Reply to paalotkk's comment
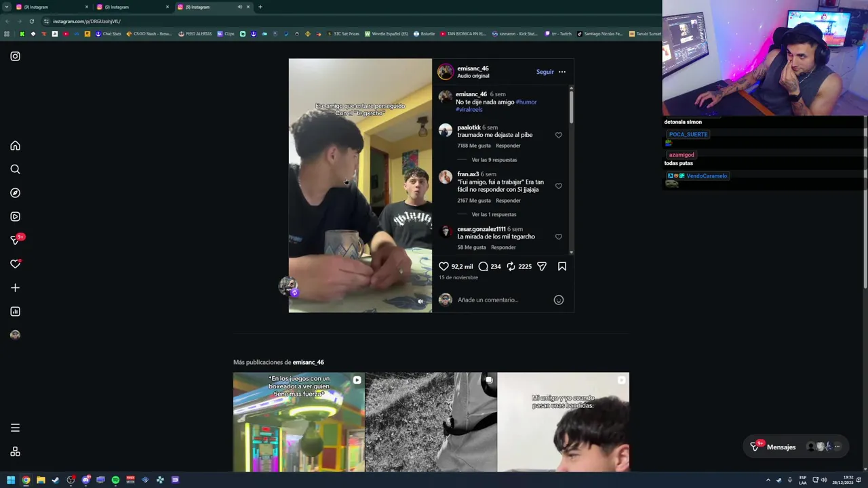Image resolution: width=868 pixels, height=488 pixels. click(x=508, y=146)
